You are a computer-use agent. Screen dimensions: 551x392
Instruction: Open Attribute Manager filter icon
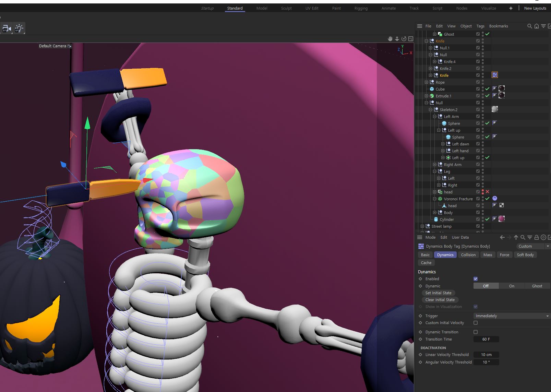click(530, 237)
